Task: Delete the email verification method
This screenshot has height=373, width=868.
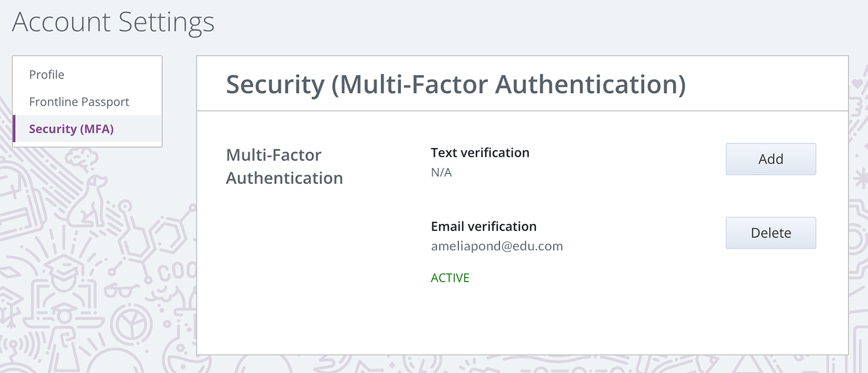Action: click(x=771, y=233)
